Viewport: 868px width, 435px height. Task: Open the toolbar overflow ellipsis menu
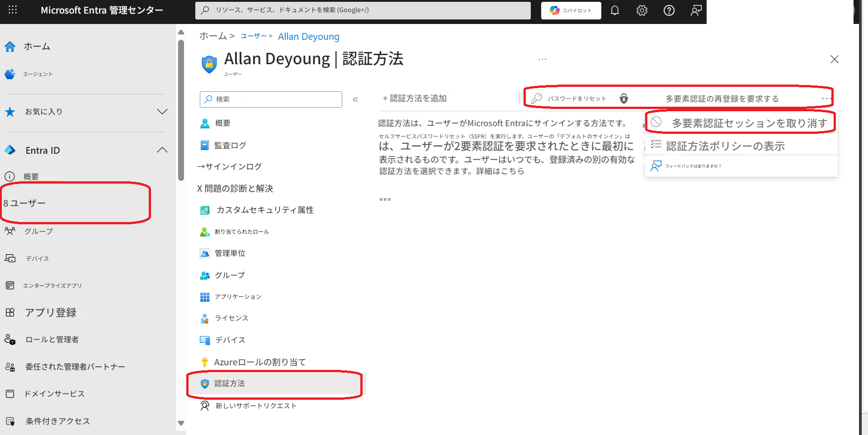click(x=826, y=99)
